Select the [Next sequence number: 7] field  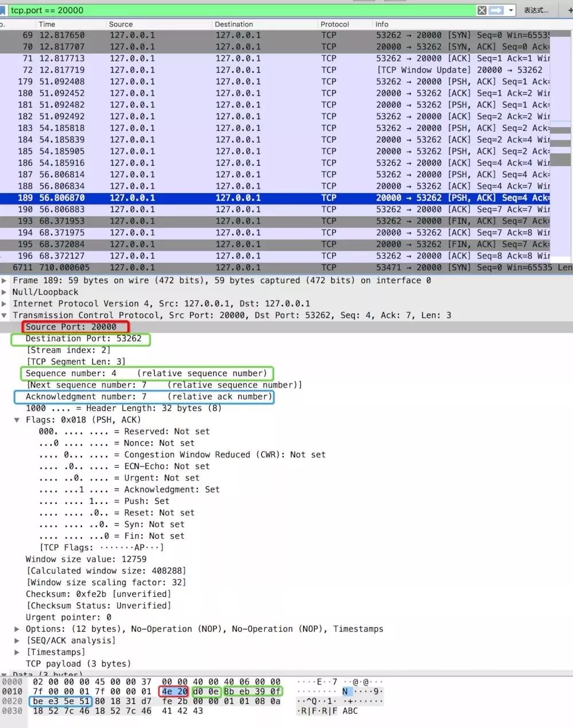pos(164,385)
